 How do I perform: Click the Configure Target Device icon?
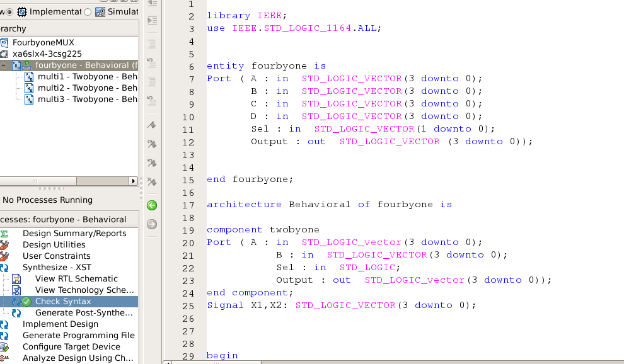(4, 347)
